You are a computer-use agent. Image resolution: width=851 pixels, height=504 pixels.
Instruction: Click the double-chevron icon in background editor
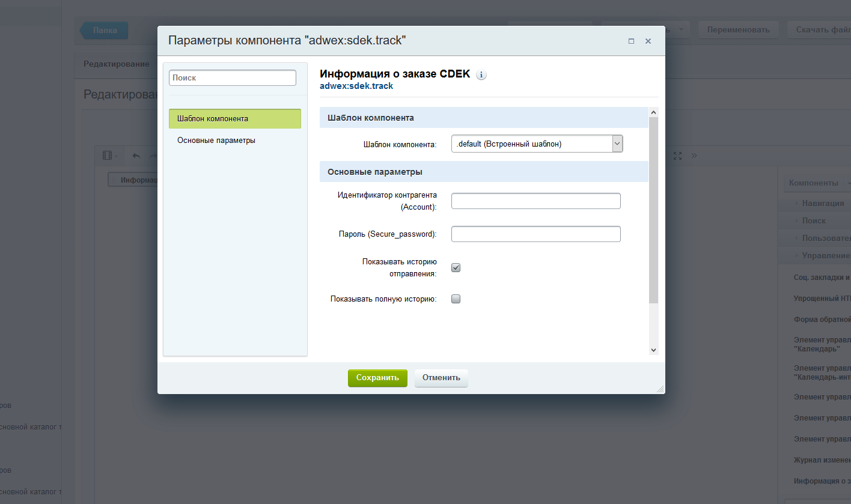coord(694,156)
